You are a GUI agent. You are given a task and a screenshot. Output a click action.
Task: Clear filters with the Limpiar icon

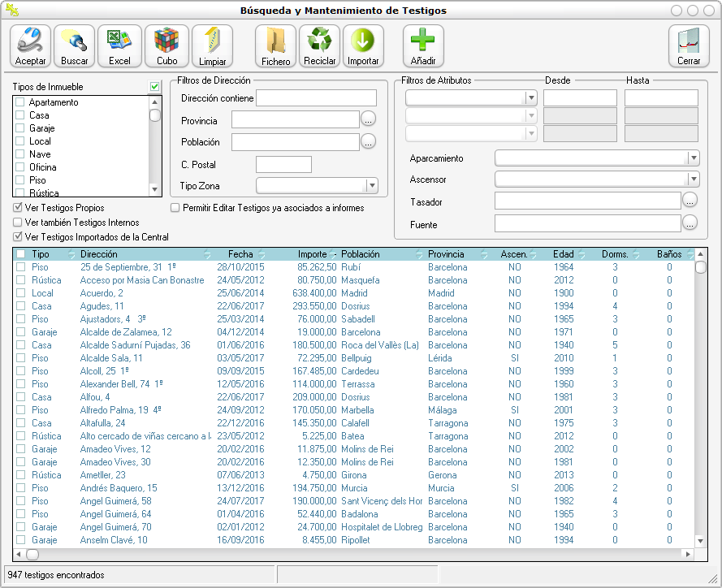point(212,45)
